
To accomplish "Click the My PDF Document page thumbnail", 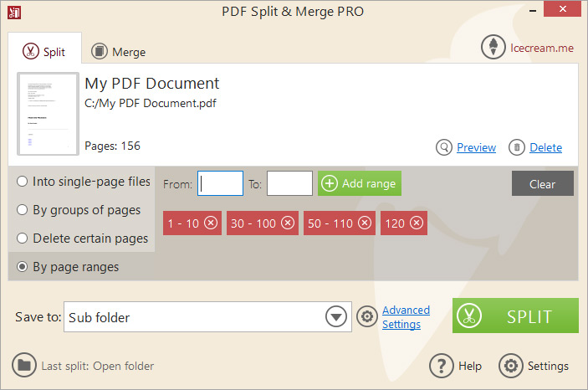I will [48, 114].
